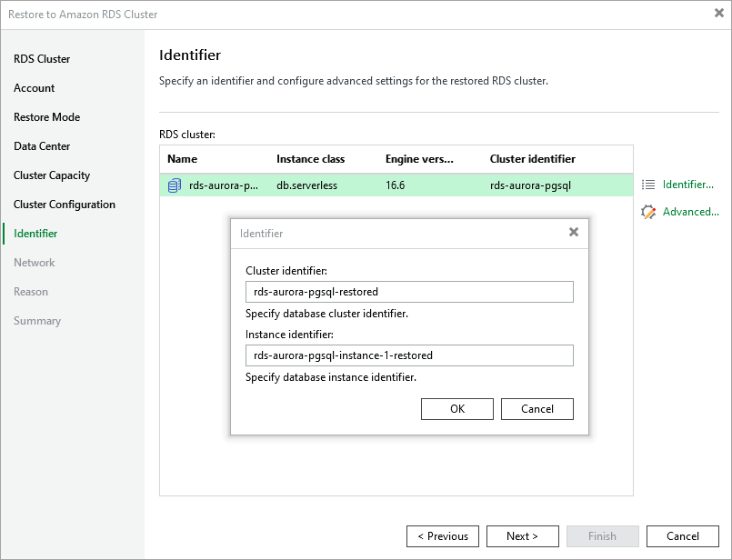The image size is (732, 560).
Task: Select the Data Center step
Action: [42, 146]
